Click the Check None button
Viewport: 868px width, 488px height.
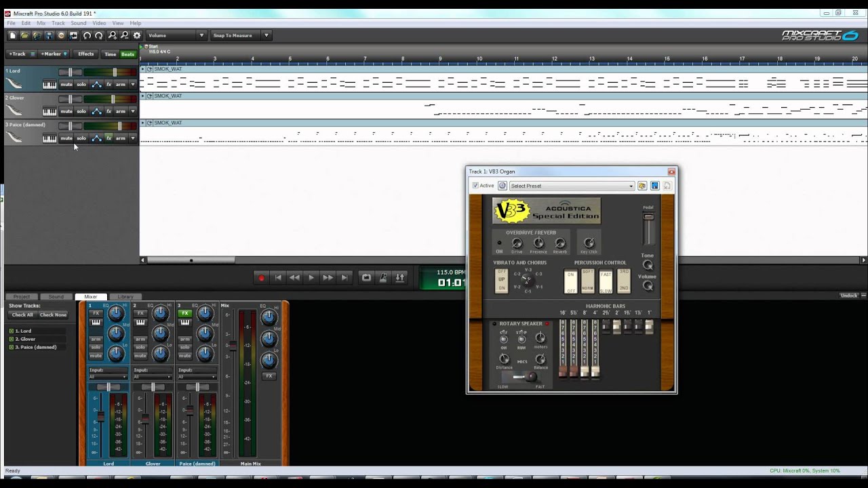(53, 315)
